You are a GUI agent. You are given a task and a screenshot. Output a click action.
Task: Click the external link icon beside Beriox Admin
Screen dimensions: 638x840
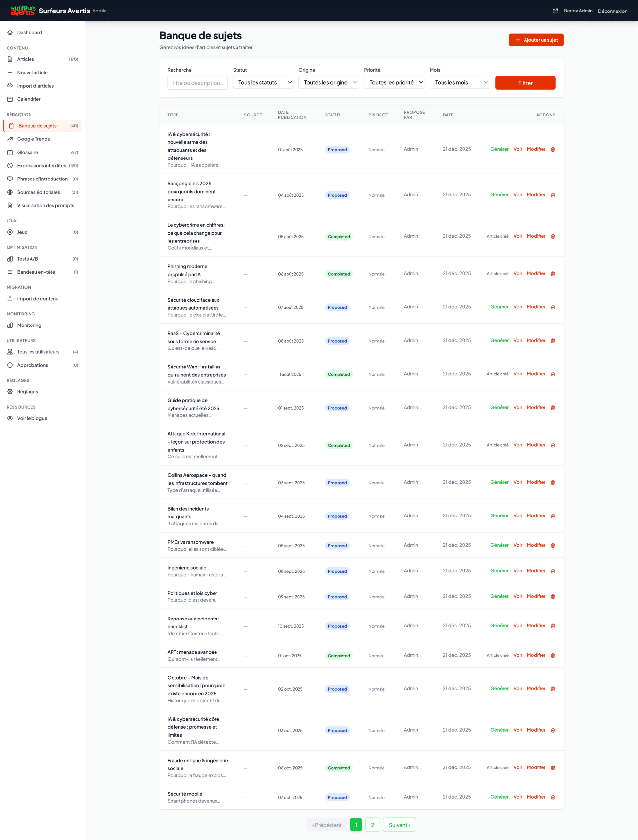[x=555, y=10]
